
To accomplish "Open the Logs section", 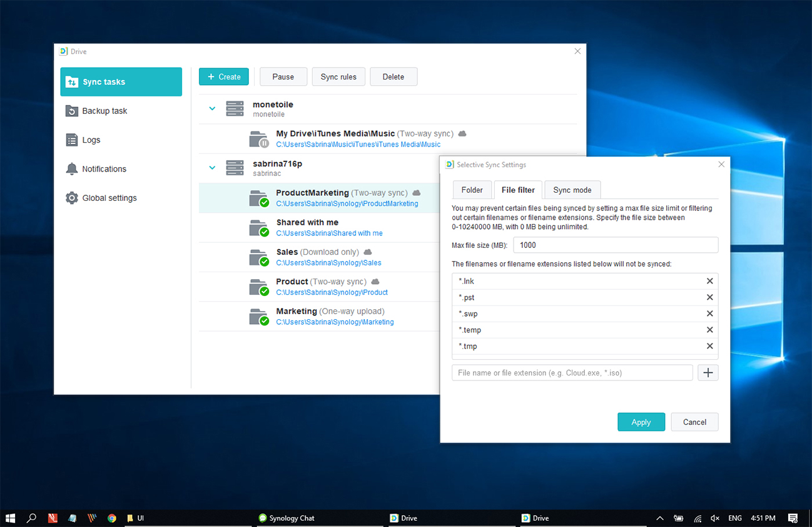I will 91,140.
